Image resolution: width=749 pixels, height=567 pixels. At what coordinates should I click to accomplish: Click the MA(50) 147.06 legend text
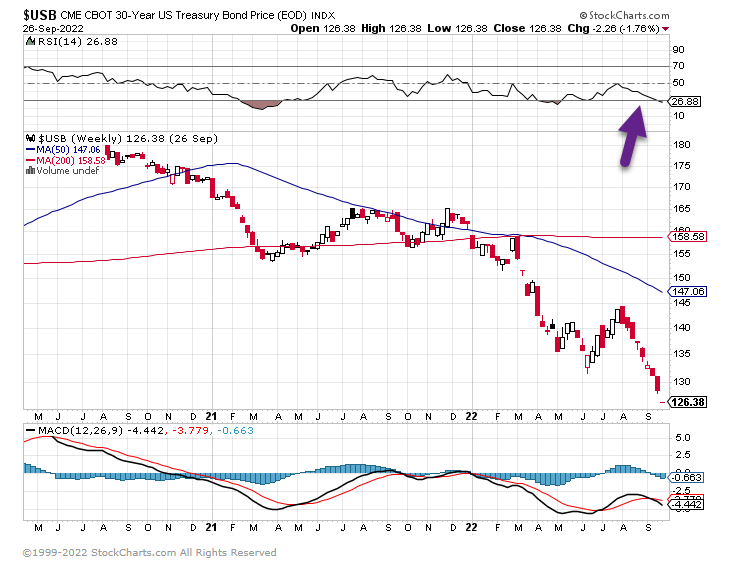point(68,150)
